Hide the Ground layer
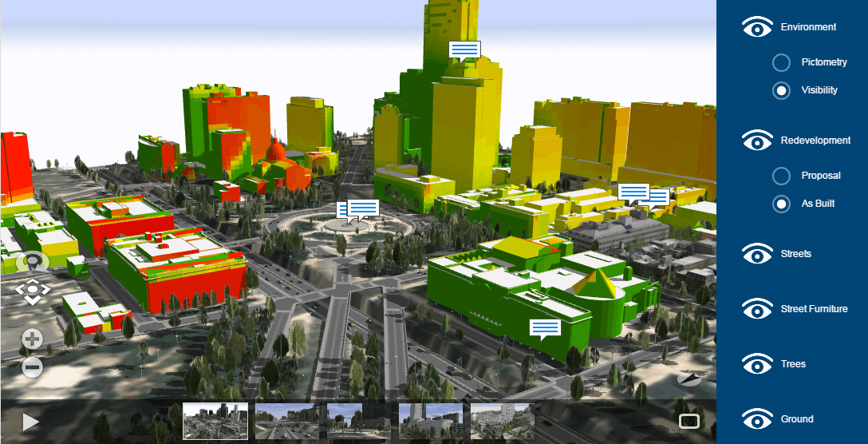The width and height of the screenshot is (868, 444). coord(757,419)
